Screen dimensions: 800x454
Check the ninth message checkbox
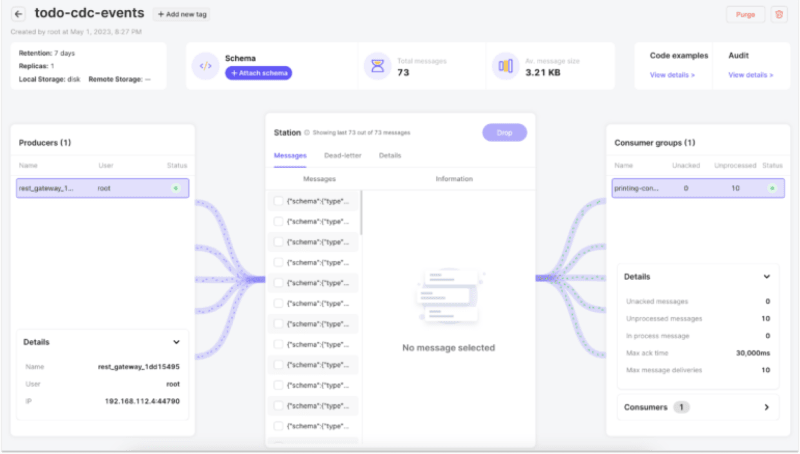point(278,365)
